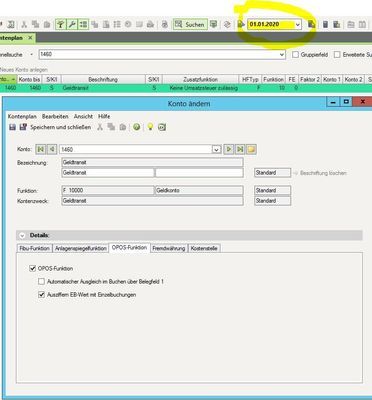Open the Ansicht menu
Image resolution: width=372 pixels, height=400 pixels.
(x=83, y=116)
